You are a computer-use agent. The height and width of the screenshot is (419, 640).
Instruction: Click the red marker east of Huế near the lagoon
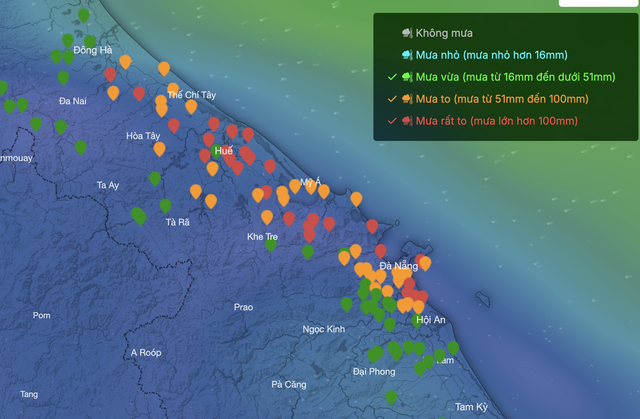[270, 166]
